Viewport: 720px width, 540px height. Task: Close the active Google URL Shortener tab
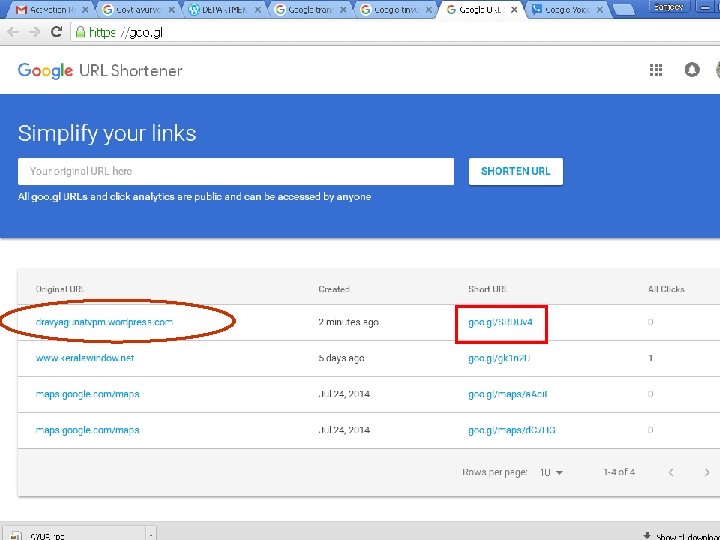click(514, 10)
